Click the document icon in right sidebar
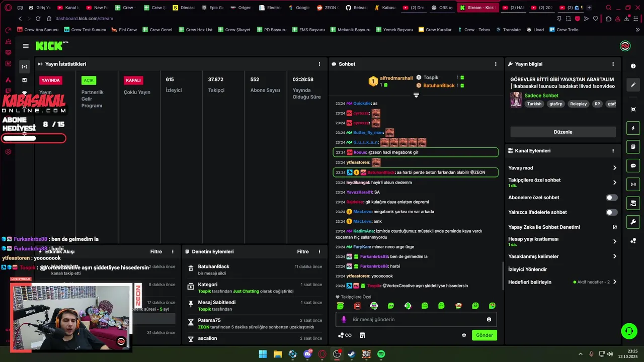 (x=633, y=147)
